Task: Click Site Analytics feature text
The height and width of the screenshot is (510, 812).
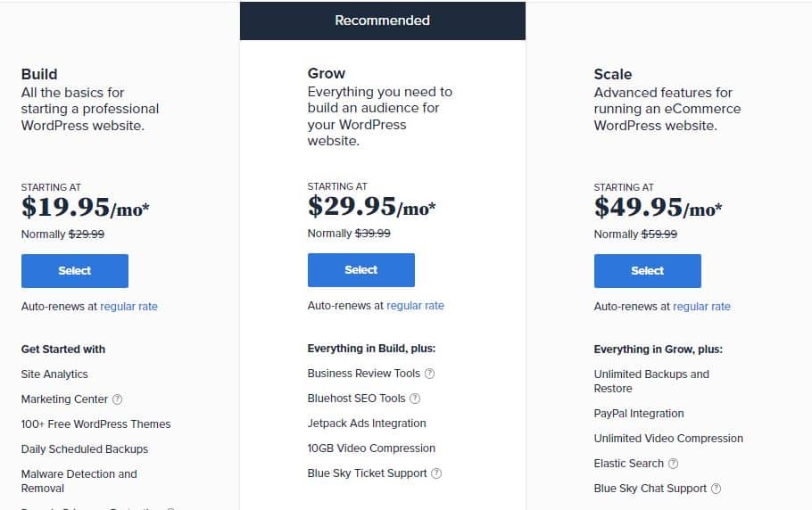Action: (54, 374)
